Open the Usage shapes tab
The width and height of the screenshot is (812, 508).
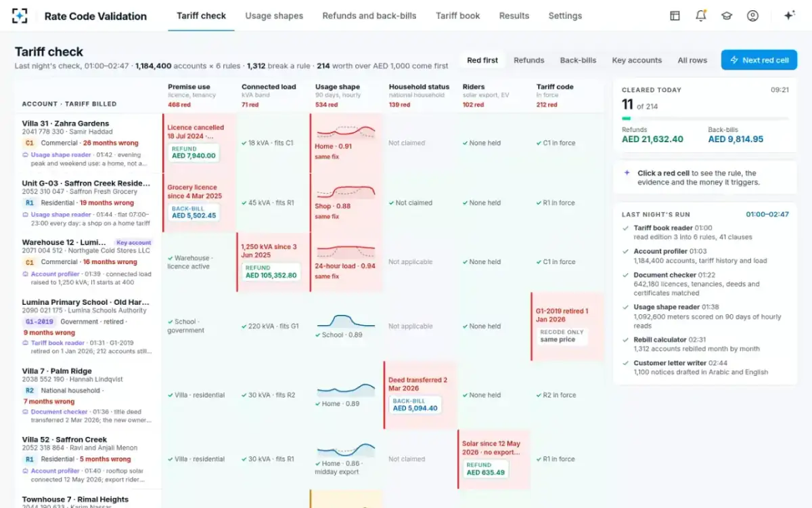click(x=274, y=16)
